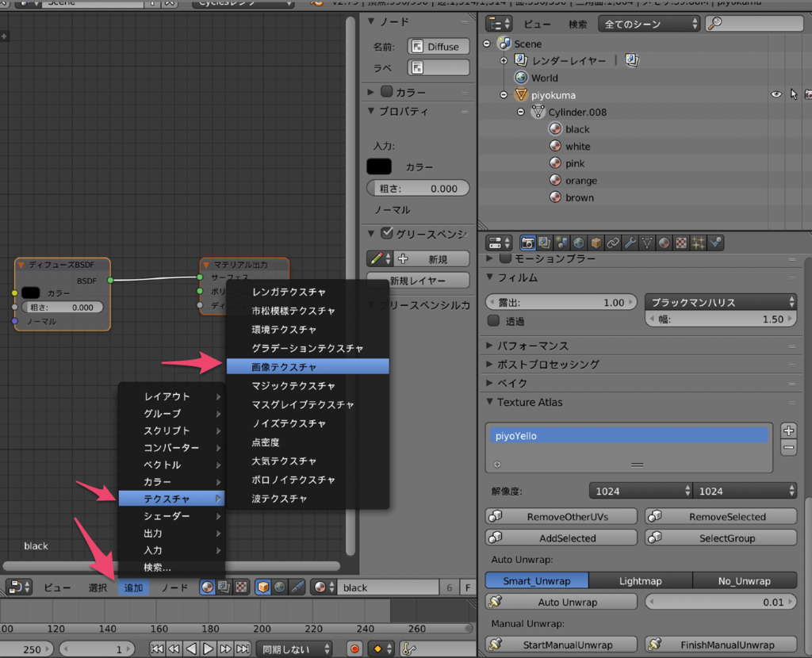
Task: Open the Physics properties tab
Action: click(716, 243)
